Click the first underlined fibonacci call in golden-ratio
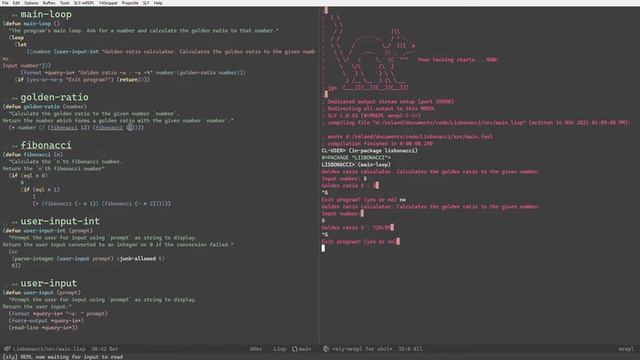This screenshot has height=360, width=640. click(64, 128)
